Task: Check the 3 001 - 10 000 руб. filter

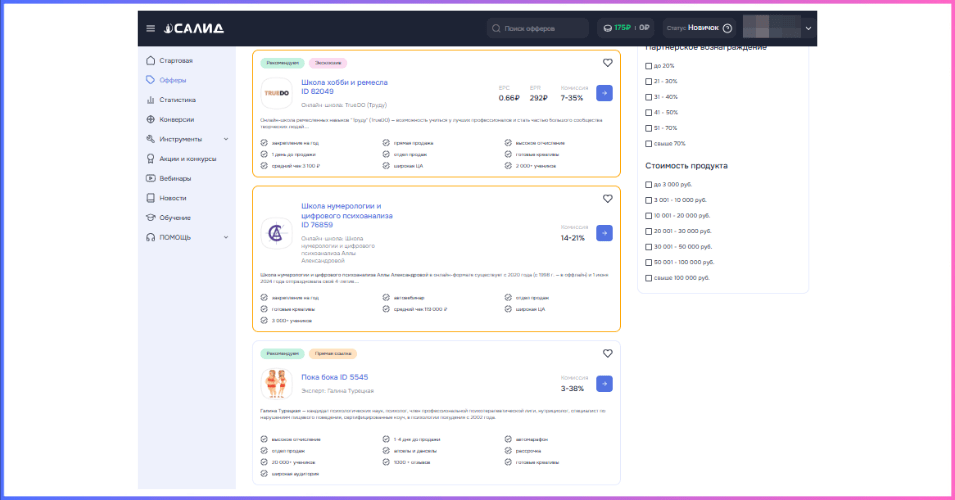Action: point(648,200)
